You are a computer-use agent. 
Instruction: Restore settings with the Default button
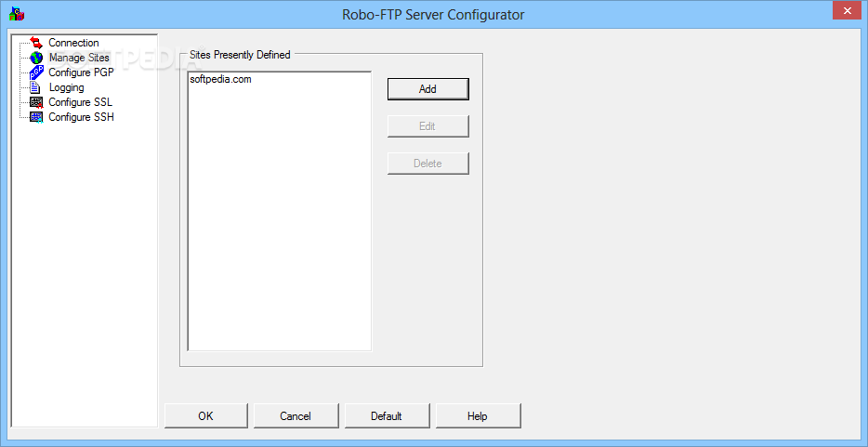pos(387,416)
